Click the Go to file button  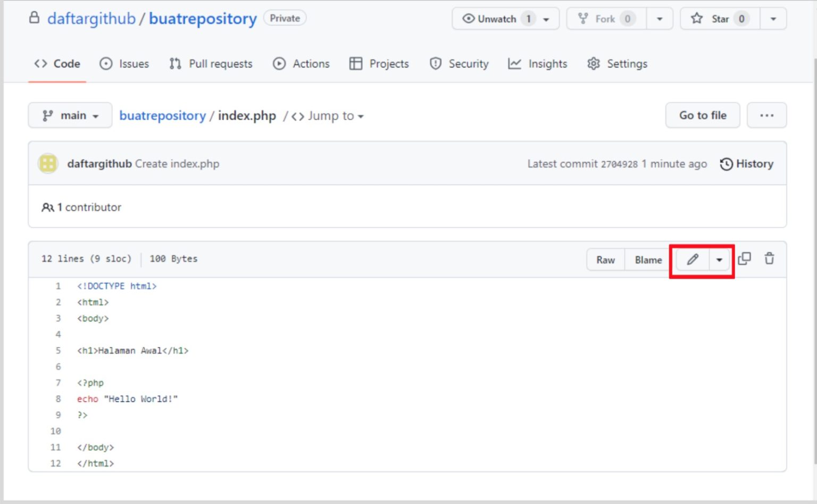pos(702,115)
